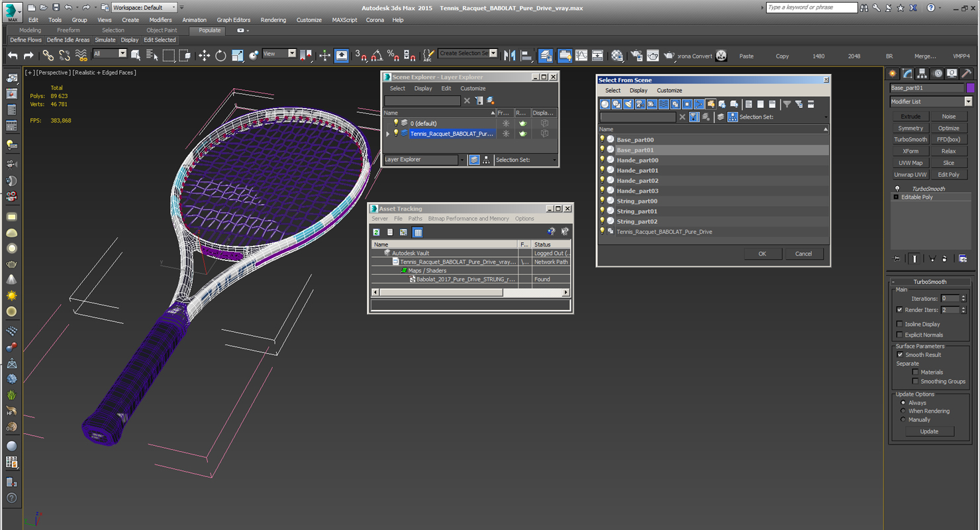Activate the Select and Uniform Scale tool
The width and height of the screenshot is (980, 530).
click(237, 56)
